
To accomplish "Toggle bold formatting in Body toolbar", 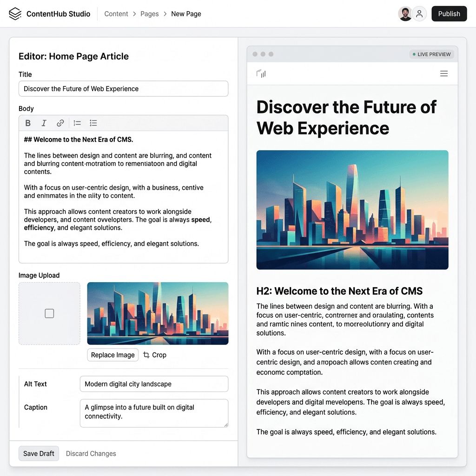I will (x=28, y=123).
